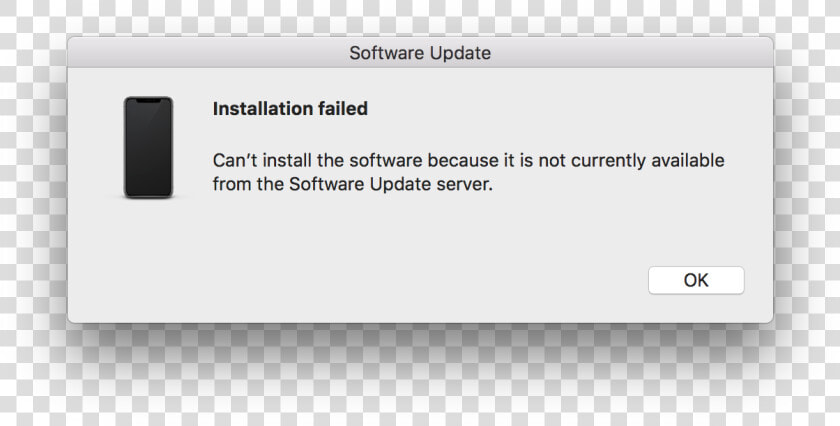840x426 pixels.
Task: Click the "Can't install the software" message line
Action: 469,160
